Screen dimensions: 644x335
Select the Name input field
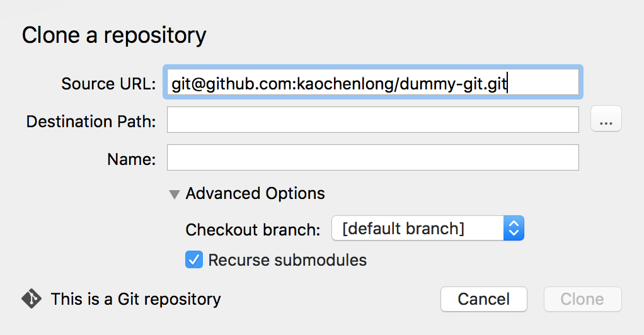click(372, 158)
